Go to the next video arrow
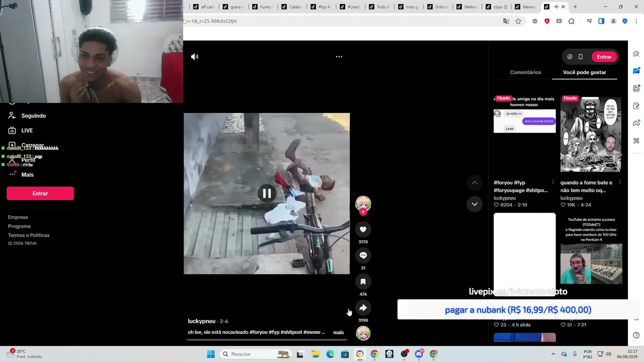Image resolution: width=644 pixels, height=362 pixels. click(474, 204)
